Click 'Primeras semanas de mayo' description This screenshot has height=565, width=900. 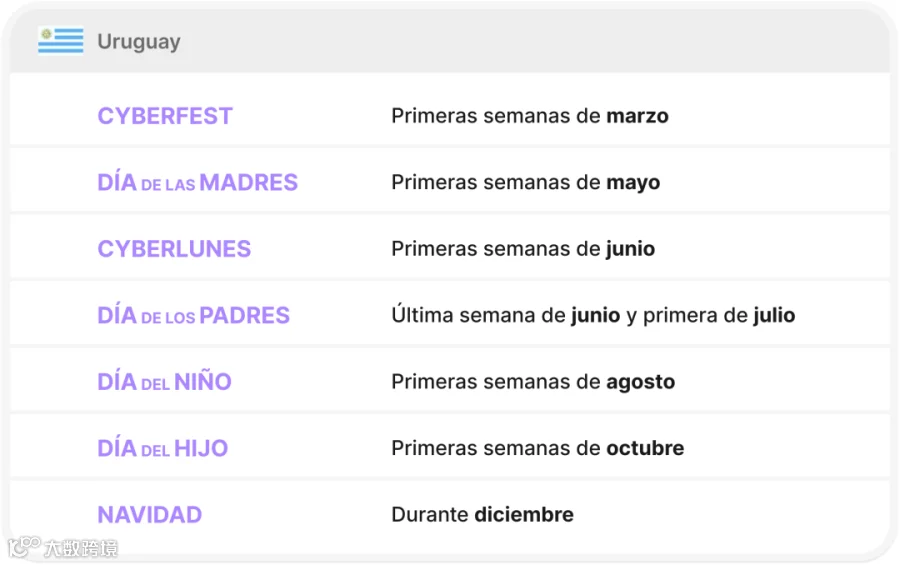pos(526,183)
